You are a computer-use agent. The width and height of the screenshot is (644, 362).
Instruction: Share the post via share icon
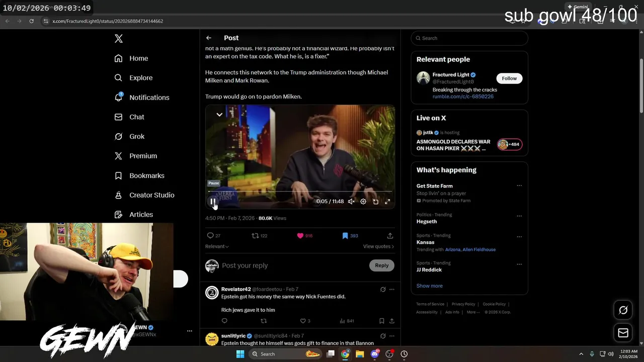tap(390, 236)
